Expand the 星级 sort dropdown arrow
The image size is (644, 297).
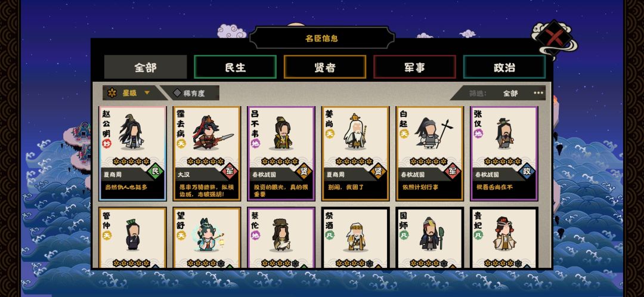pos(147,93)
